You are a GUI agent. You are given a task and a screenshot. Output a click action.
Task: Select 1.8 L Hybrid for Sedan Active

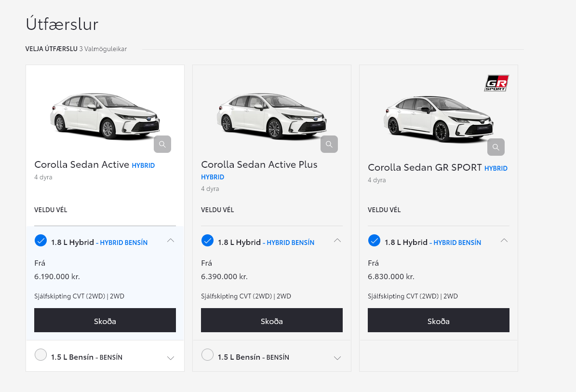pos(41,240)
